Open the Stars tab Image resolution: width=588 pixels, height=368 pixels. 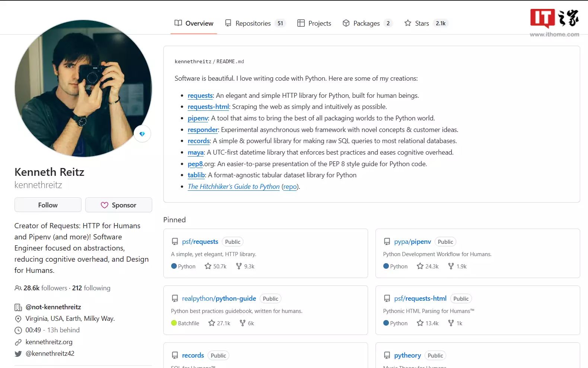pyautogui.click(x=426, y=23)
